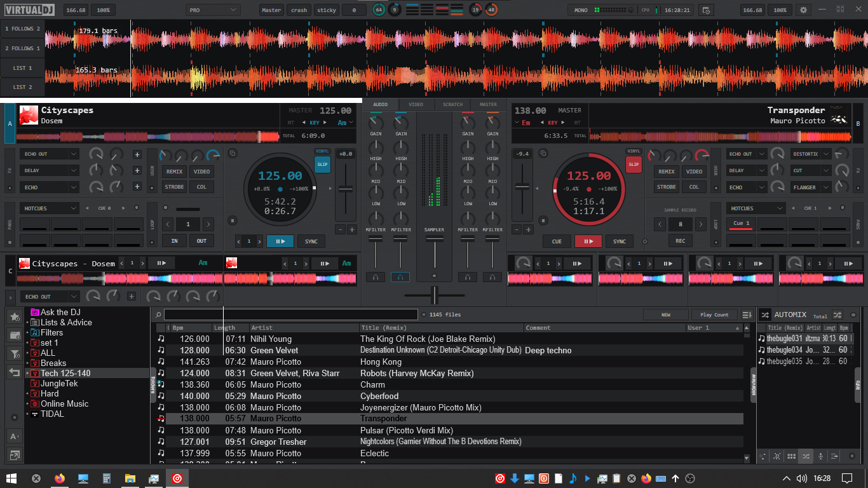Viewport: 868px width, 488px height.
Task: Open the recording/broadcast icon next to clock
Action: 705,10
